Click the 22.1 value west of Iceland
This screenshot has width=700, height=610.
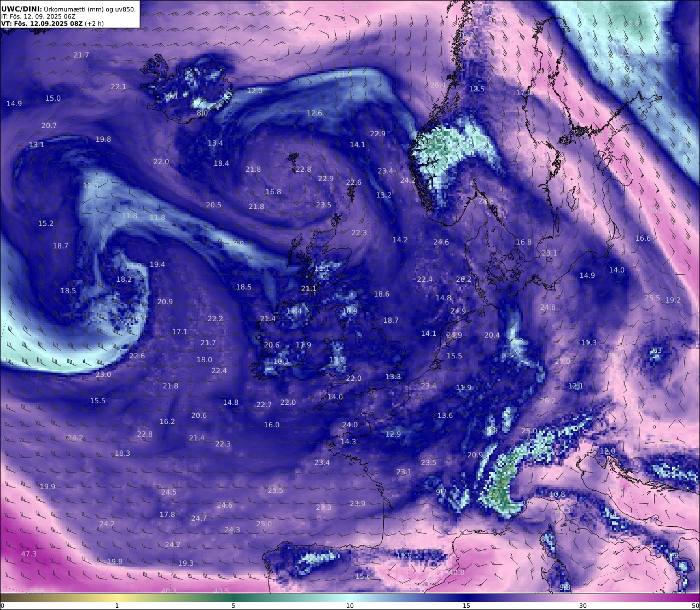[x=119, y=87]
